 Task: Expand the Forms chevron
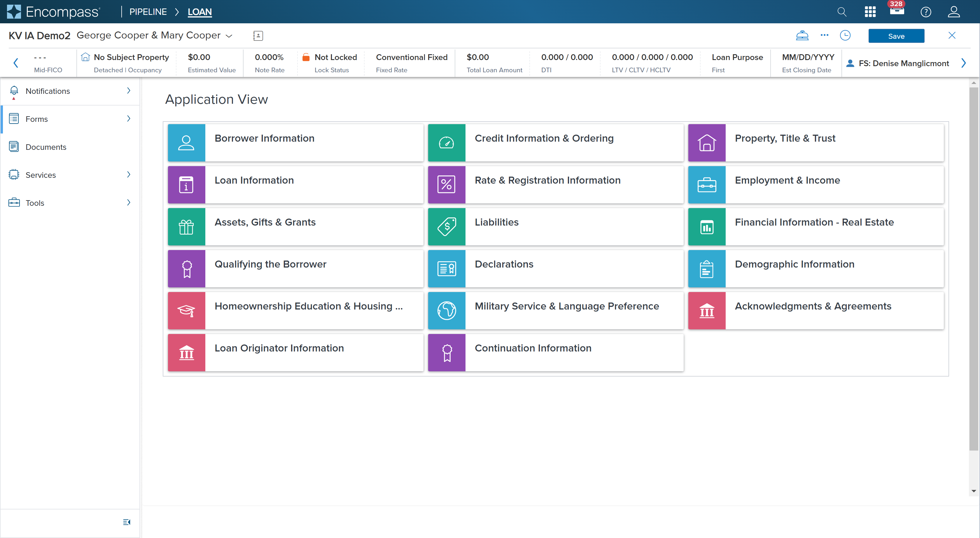click(x=129, y=119)
